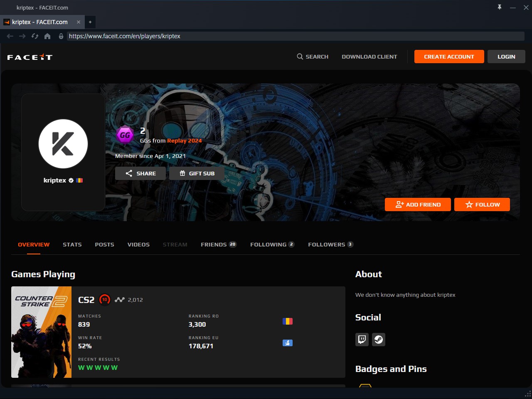The height and width of the screenshot is (399, 532).
Task: Click the verified badge next to kriptex
Action: click(x=71, y=180)
